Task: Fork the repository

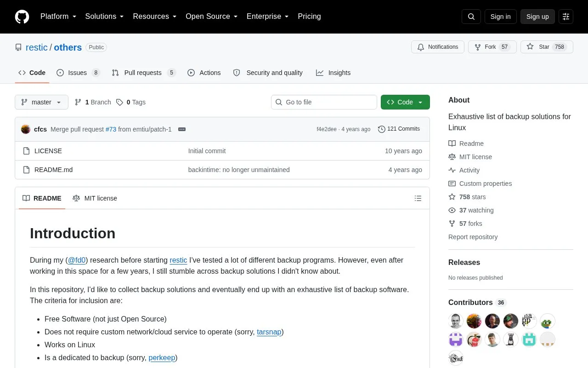Action: pos(492,47)
